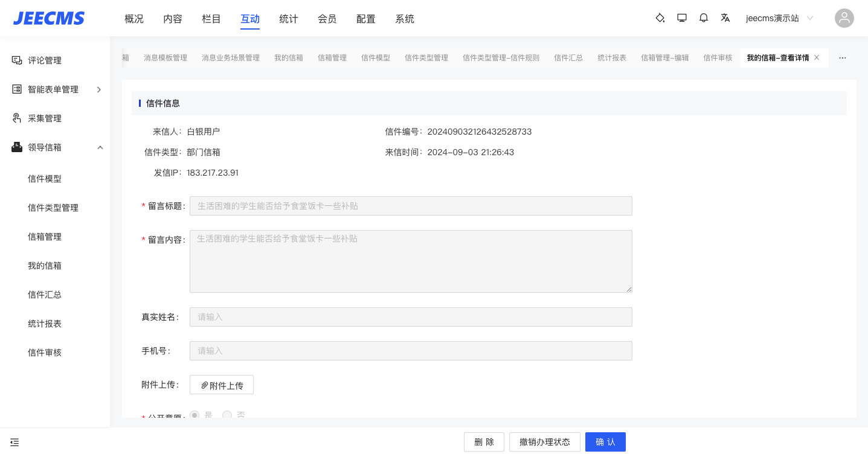This screenshot has width=868, height=454.
Task: Click the desktop monitor icon in header
Action: (x=682, y=18)
